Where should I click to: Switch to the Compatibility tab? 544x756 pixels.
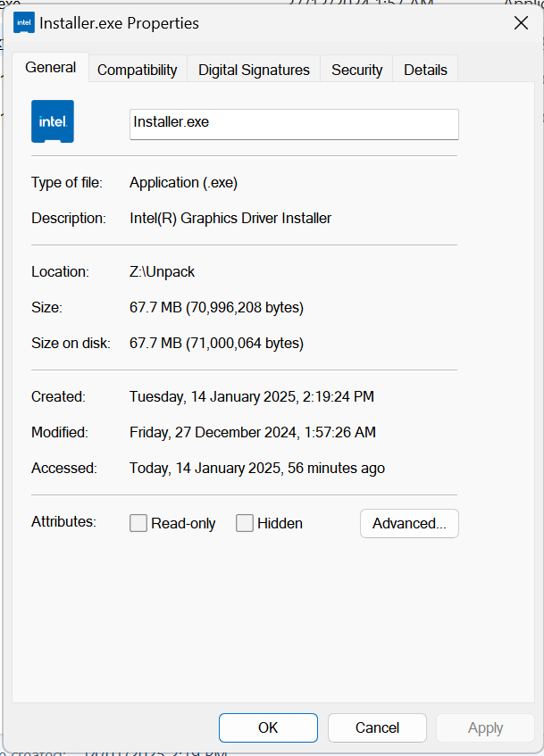[x=138, y=70]
